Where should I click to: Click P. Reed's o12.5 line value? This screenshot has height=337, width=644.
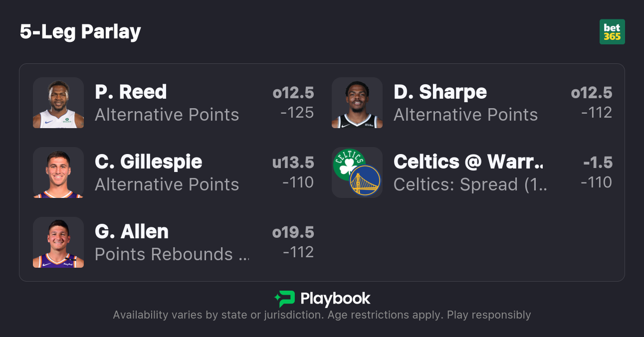(x=293, y=93)
